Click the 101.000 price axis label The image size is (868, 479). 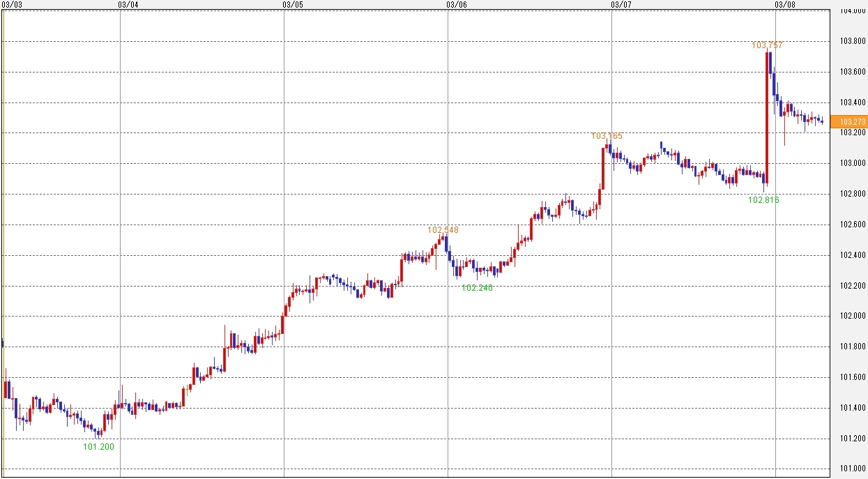[x=853, y=469]
